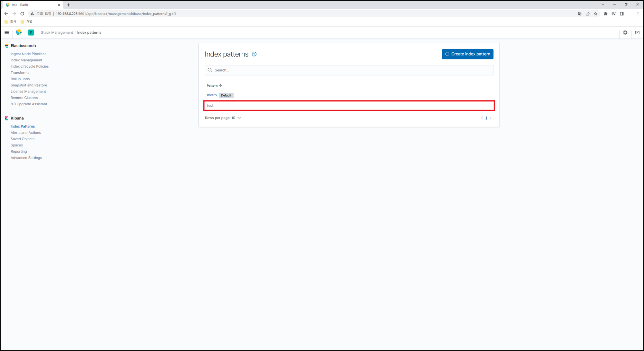Click the translate page icon
Viewport: 644px width, 351px height.
point(579,14)
